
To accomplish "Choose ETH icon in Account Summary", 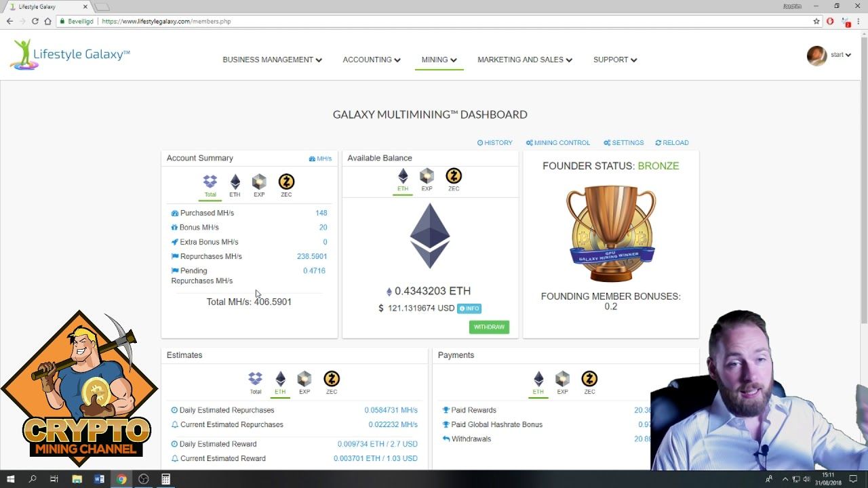I will point(235,182).
